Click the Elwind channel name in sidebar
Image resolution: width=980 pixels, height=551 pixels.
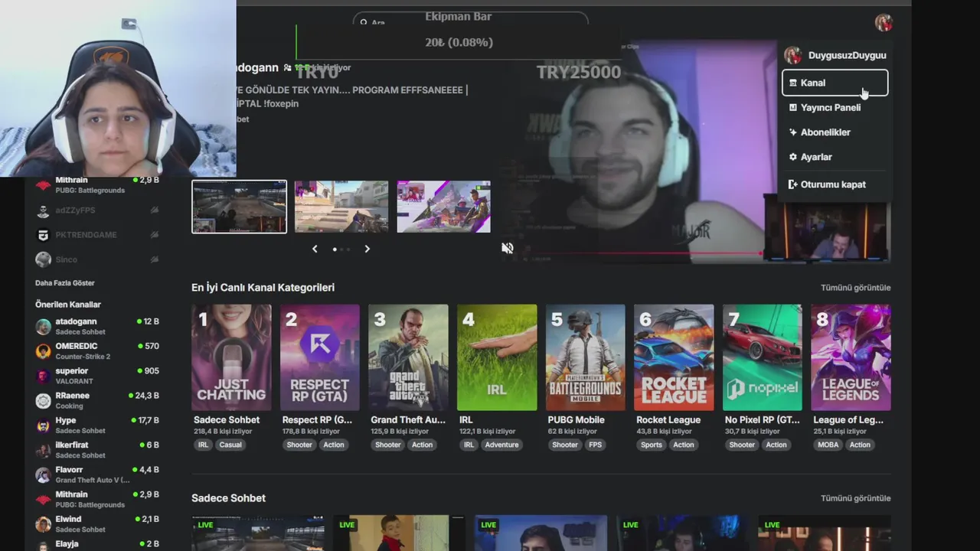[x=69, y=519]
